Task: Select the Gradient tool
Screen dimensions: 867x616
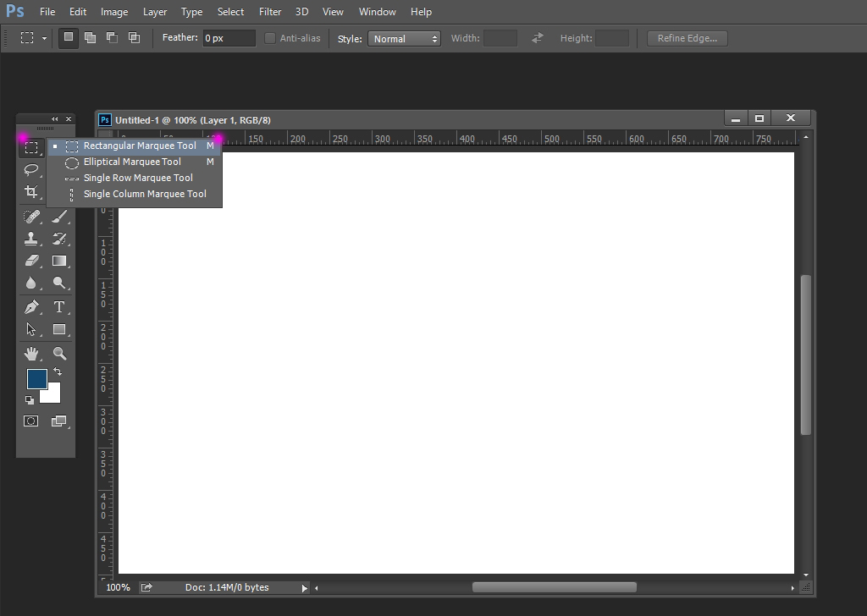Action: [59, 261]
